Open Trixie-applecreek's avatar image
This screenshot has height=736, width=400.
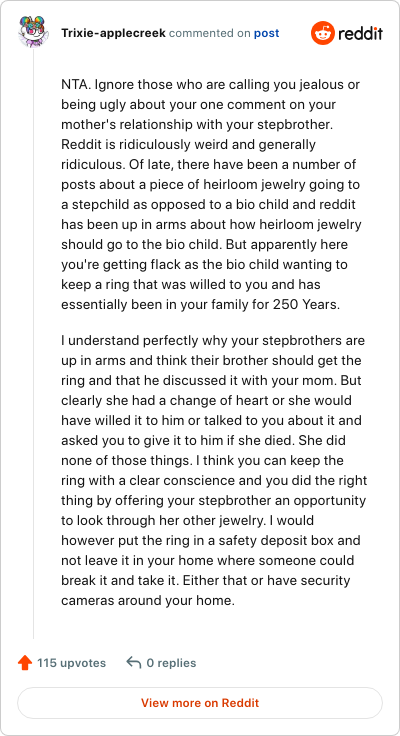tap(33, 31)
